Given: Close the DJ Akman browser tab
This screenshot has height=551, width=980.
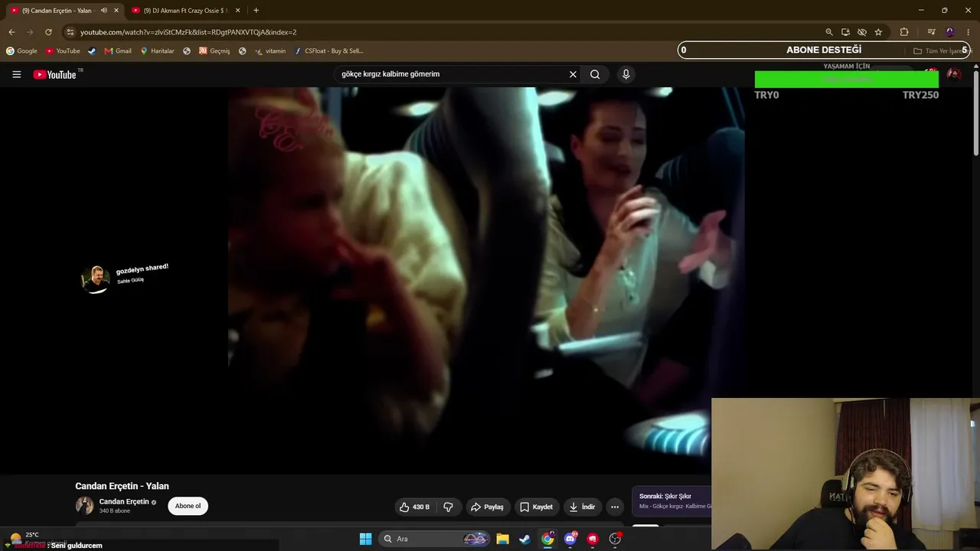Looking at the screenshot, I should pos(237,11).
